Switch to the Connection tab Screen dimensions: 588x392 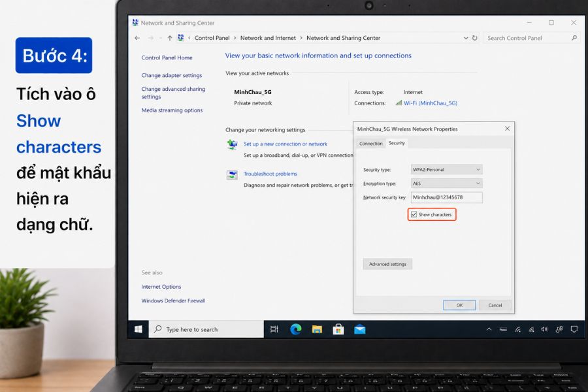[371, 143]
